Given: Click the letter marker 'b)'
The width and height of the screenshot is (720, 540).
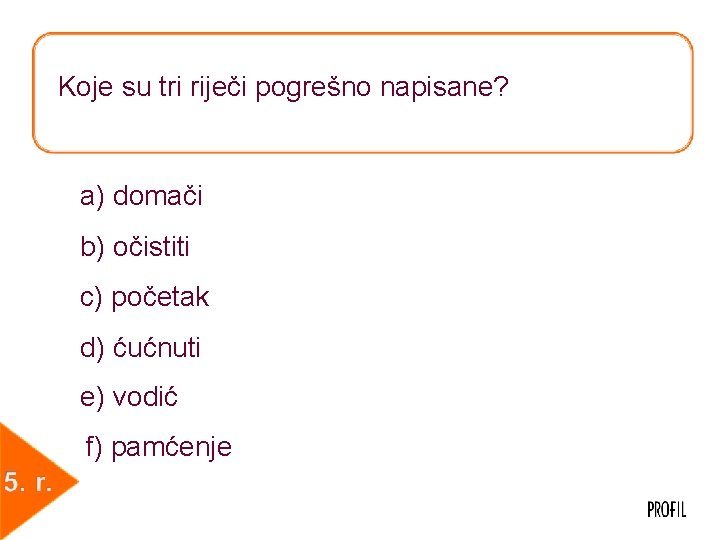Looking at the screenshot, I should pyautogui.click(x=92, y=246).
